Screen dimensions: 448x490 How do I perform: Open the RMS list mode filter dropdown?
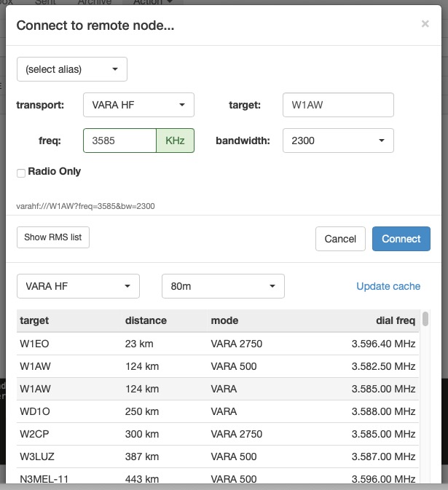pos(78,286)
